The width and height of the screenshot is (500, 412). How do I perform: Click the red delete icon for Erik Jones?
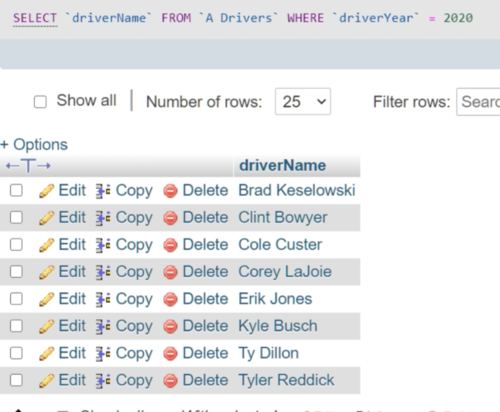pos(170,299)
